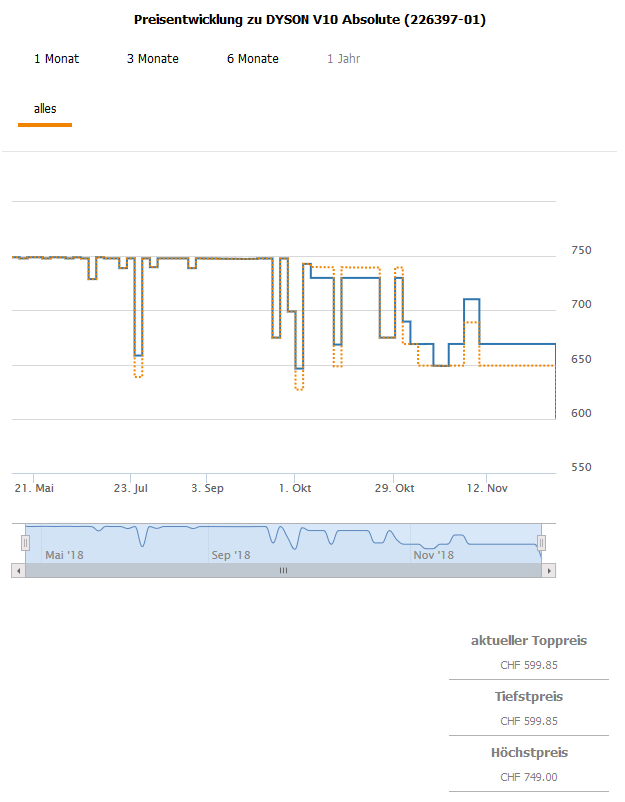Click the 23. Jul label on the x-axis
Viewport: 625px width, 802px height.
(130, 488)
